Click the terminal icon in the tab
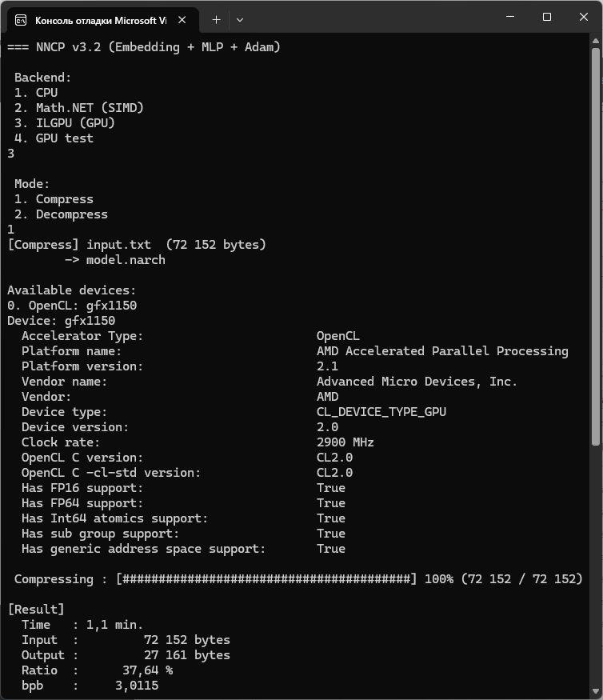Viewport: 603px width, 700px height. coord(21,20)
